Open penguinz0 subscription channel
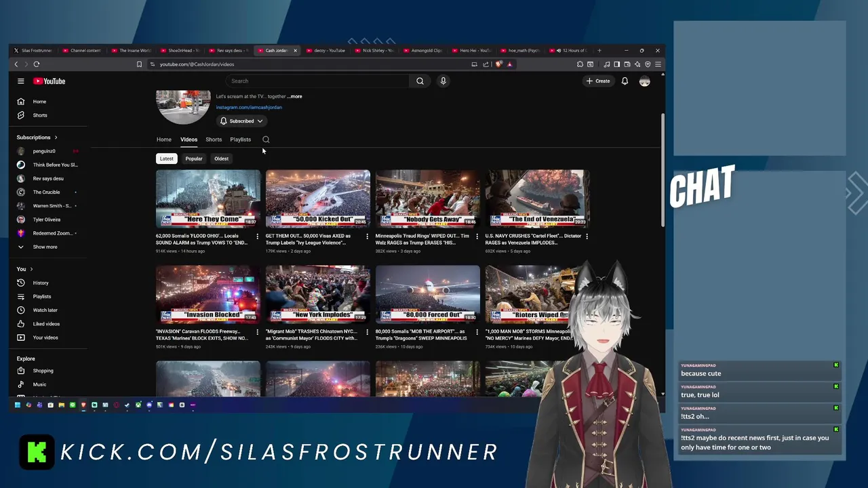Image resolution: width=868 pixels, height=488 pixels. pos(43,151)
